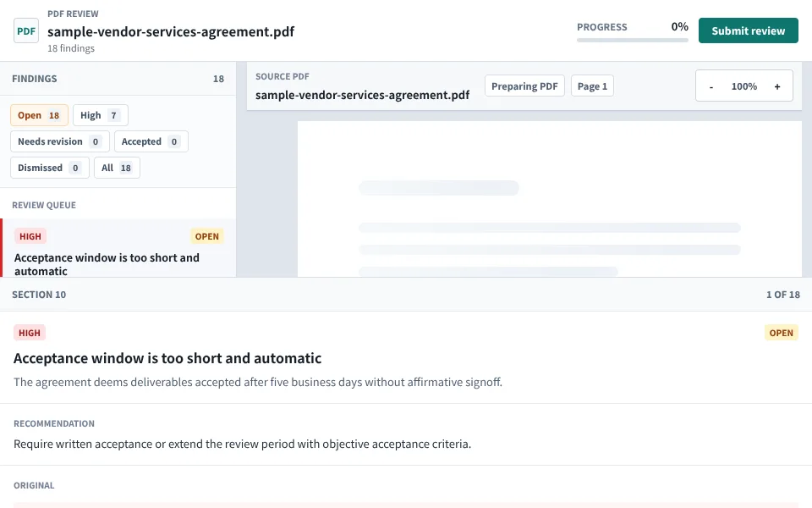Viewport: 812px width, 508px height.
Task: Click the 18 findings subtitle
Action: (71, 48)
